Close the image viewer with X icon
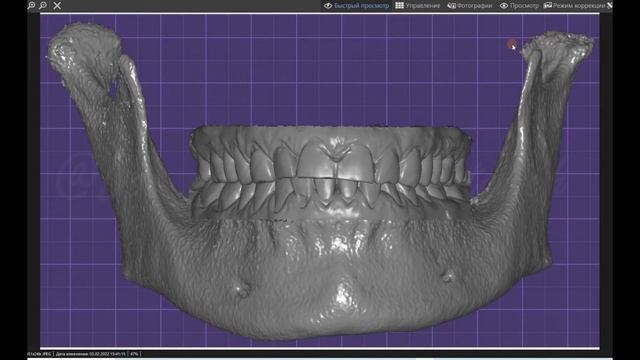 click(x=57, y=5)
